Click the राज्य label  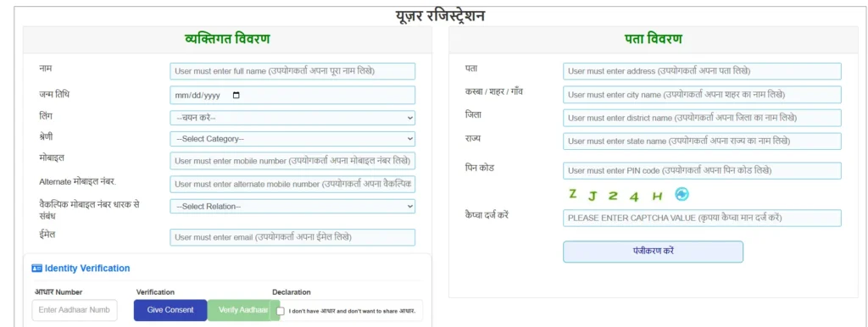(472, 138)
